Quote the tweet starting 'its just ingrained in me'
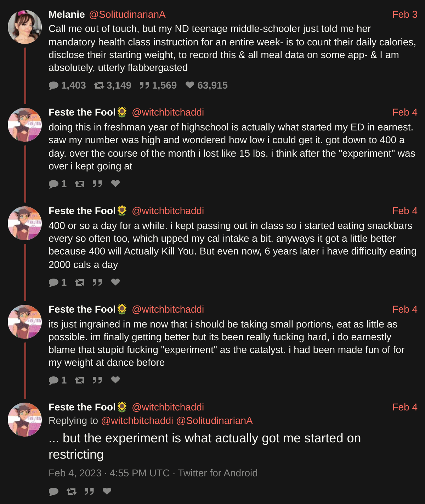Image resolution: width=425 pixels, height=504 pixels. coord(97,380)
